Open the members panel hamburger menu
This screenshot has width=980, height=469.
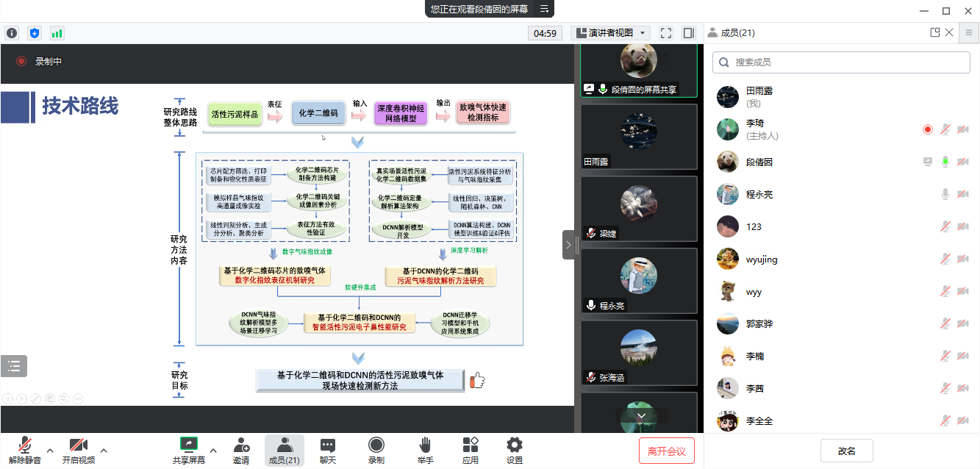[969, 32]
